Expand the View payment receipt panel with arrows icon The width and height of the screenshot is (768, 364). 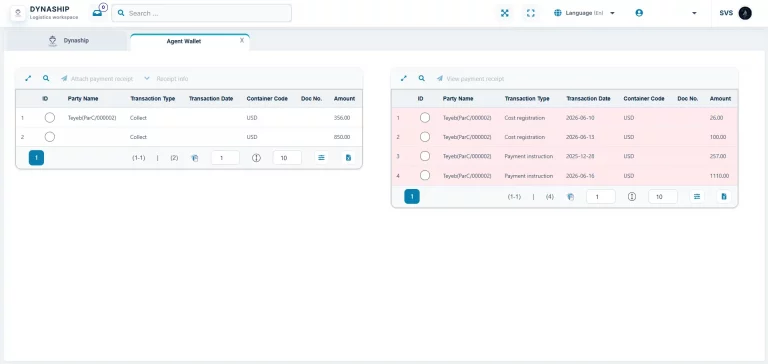(x=404, y=78)
